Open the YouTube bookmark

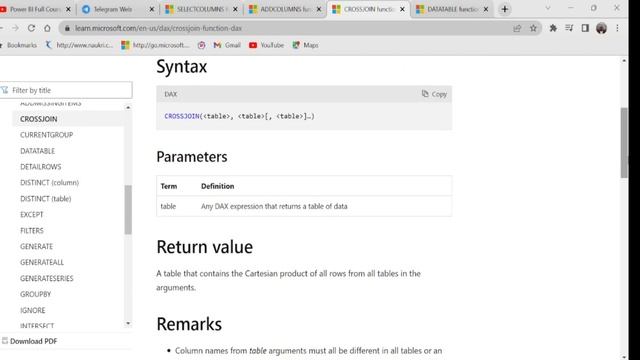(266, 45)
